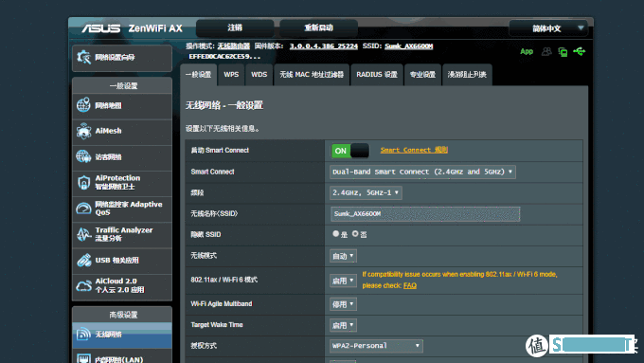
Task: Open the 2.4GHz, 5GHz-1 band dropdown
Action: point(366,192)
